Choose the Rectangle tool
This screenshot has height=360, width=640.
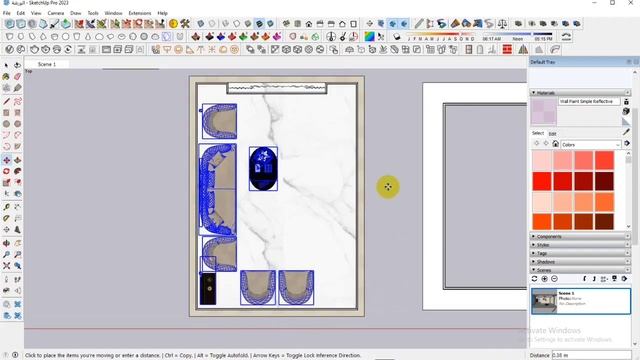(x=6, y=113)
